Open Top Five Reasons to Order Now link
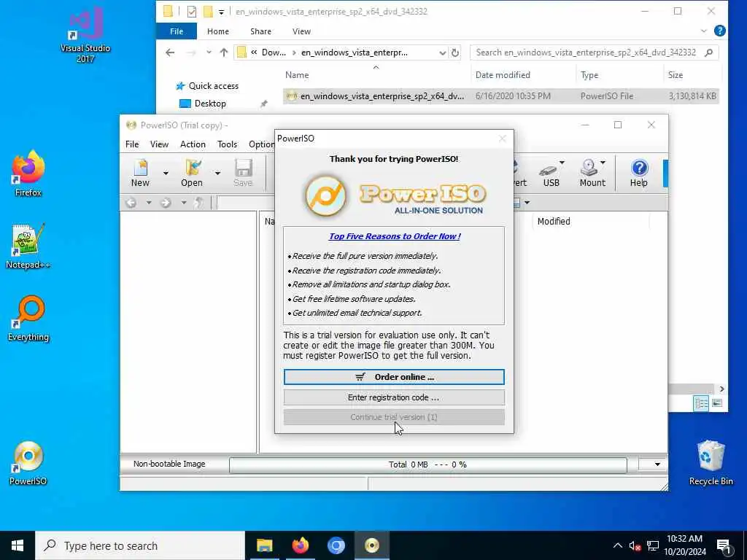The image size is (747, 560). 395,236
